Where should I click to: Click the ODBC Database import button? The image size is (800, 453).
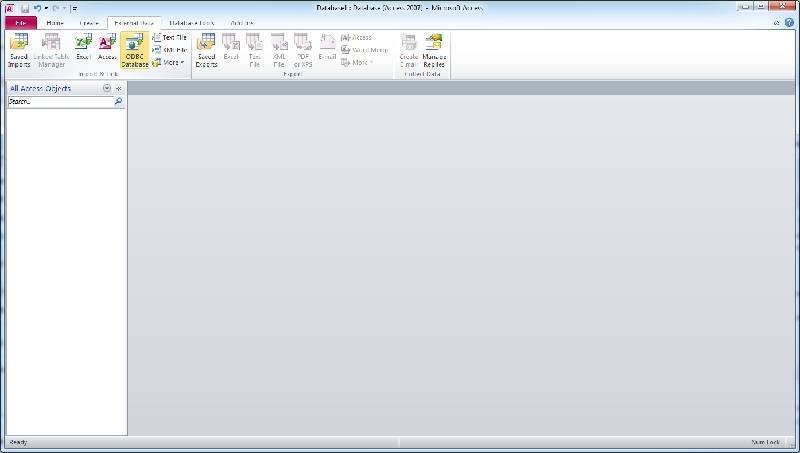[x=135, y=50]
